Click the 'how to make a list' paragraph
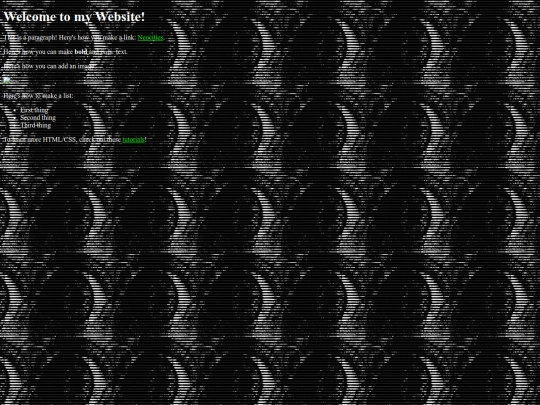 [38, 96]
